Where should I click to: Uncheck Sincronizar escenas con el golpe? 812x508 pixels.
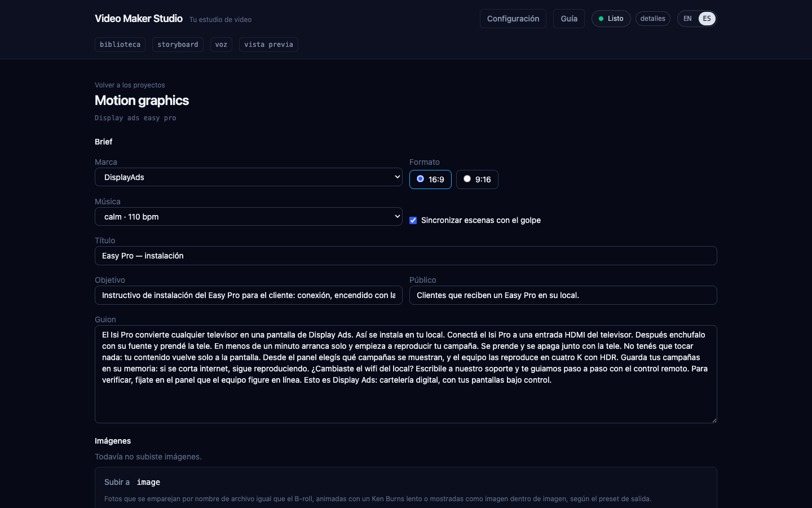[413, 220]
